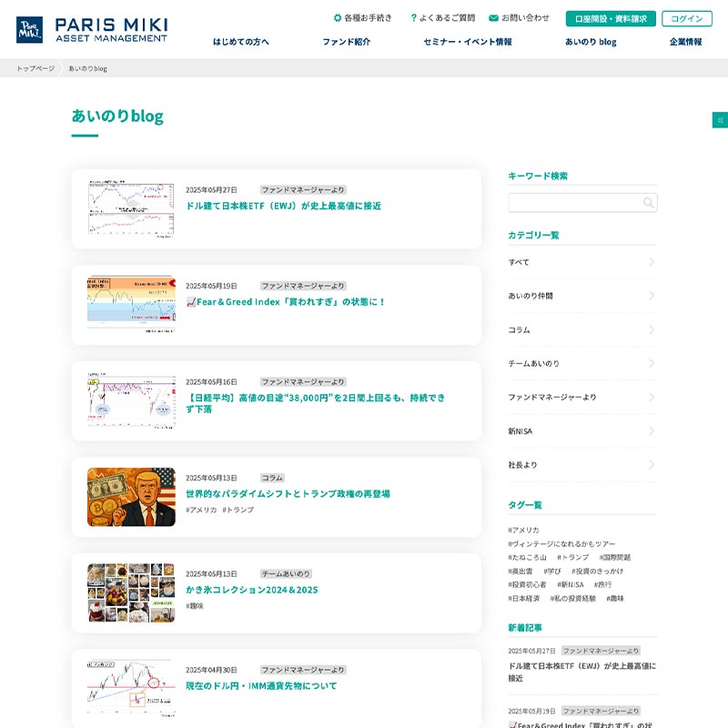Click #アメリカ tag under the Trump article
The height and width of the screenshot is (728, 728).
[x=201, y=510]
